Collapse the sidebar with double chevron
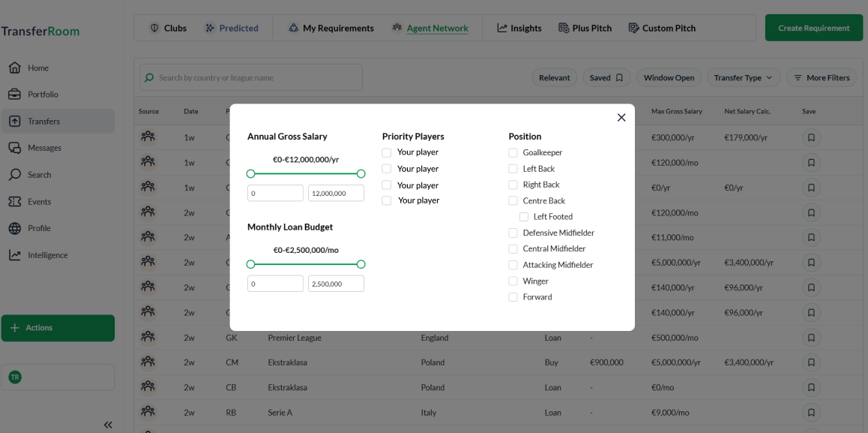 (x=108, y=425)
